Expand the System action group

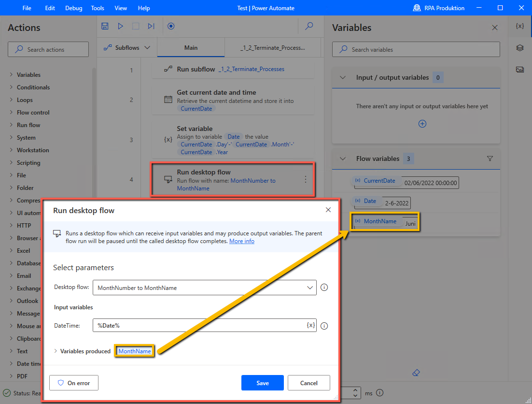11,137
